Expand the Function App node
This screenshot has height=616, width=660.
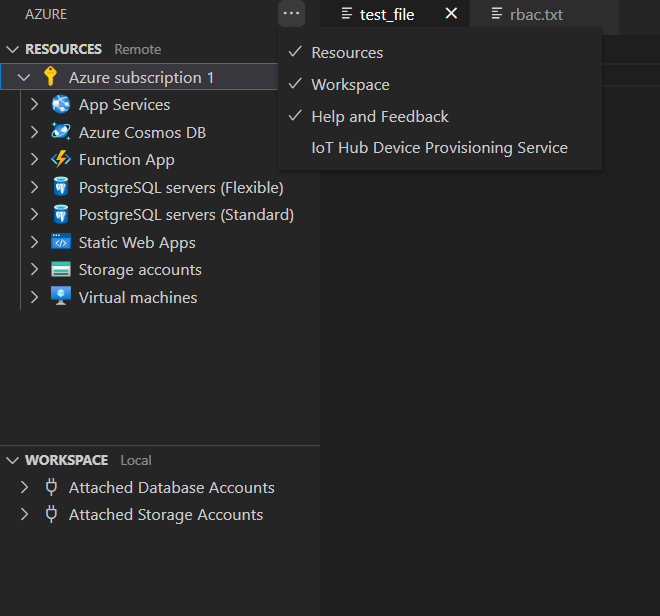(x=35, y=159)
